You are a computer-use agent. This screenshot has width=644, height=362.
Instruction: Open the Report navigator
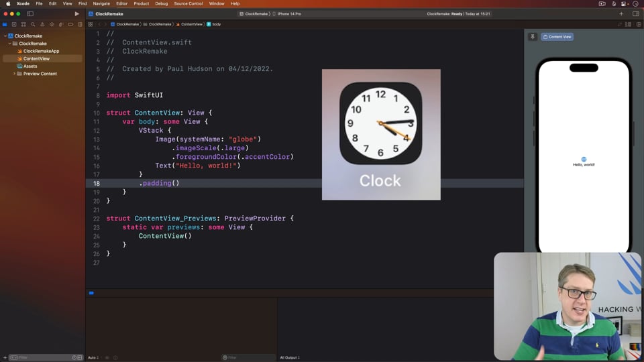80,24
